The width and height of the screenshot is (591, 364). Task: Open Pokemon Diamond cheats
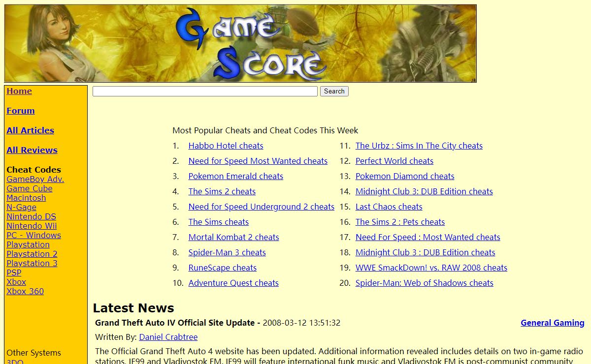(x=405, y=176)
